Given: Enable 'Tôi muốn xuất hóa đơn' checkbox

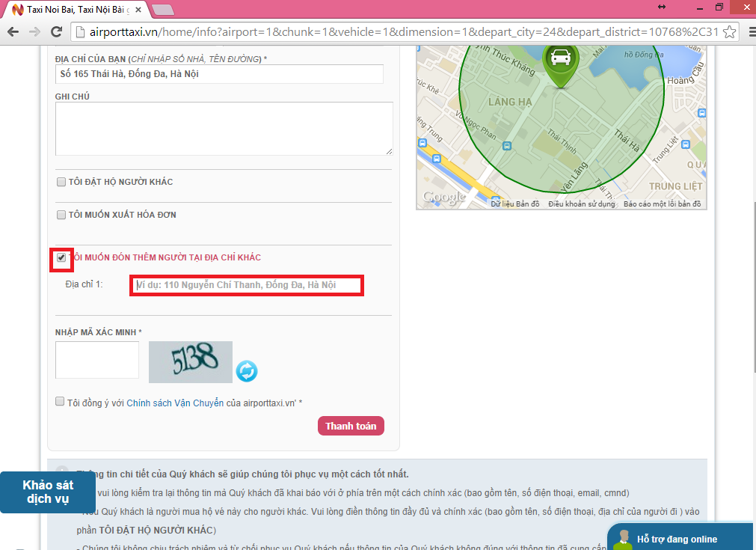Looking at the screenshot, I should coord(61,215).
